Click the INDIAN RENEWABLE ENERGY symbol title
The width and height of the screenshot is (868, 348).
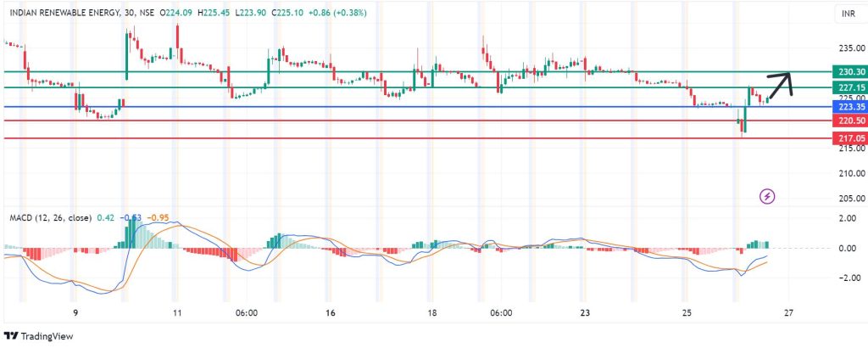pyautogui.click(x=63, y=12)
